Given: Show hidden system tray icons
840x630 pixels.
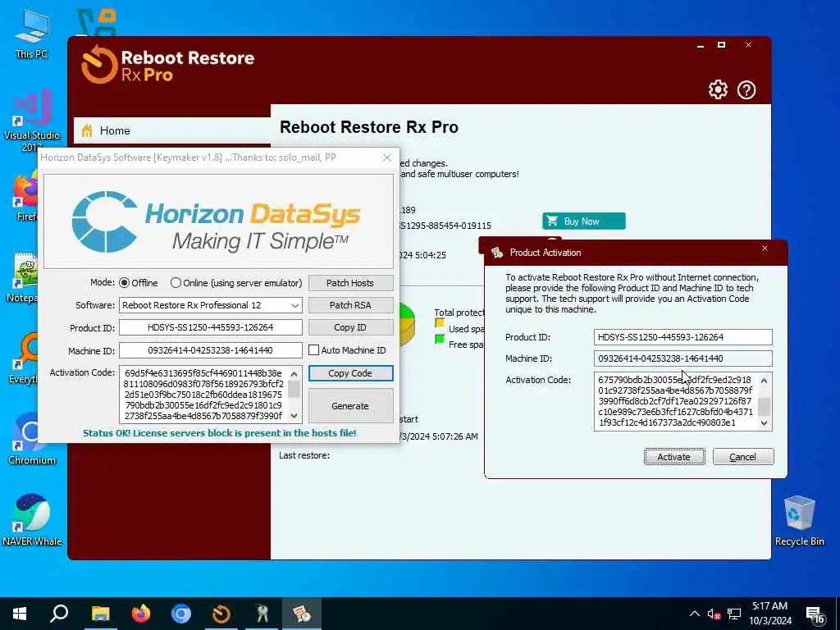Looking at the screenshot, I should click(x=694, y=614).
